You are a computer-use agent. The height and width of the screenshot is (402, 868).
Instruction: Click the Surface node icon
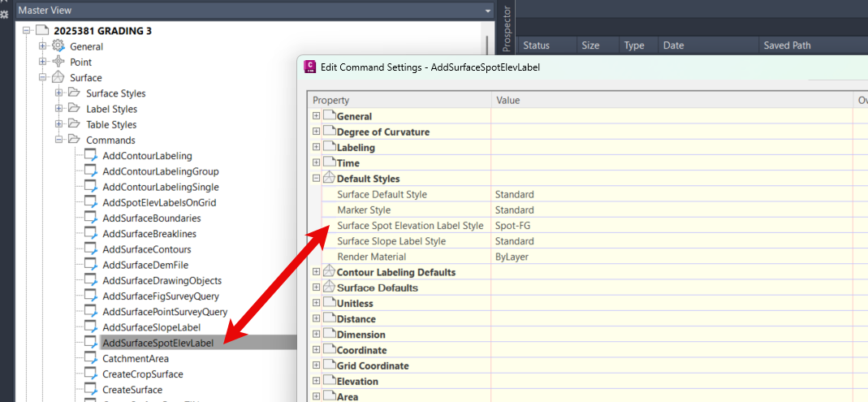(58, 77)
